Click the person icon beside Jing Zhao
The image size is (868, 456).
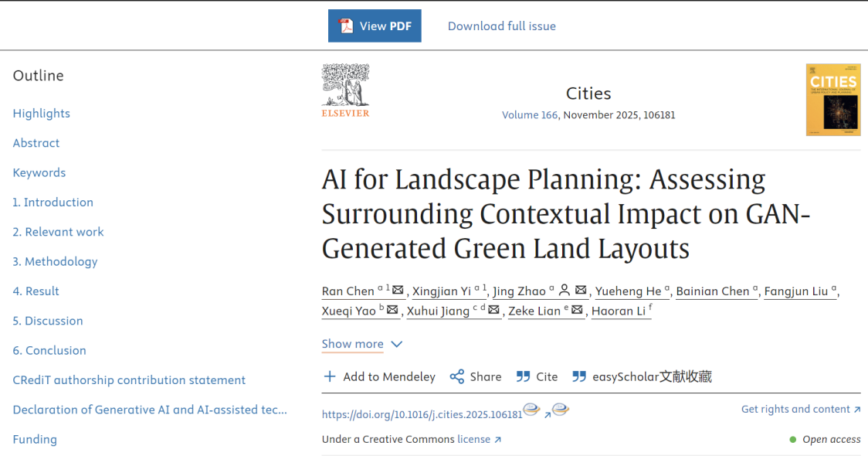(x=565, y=291)
